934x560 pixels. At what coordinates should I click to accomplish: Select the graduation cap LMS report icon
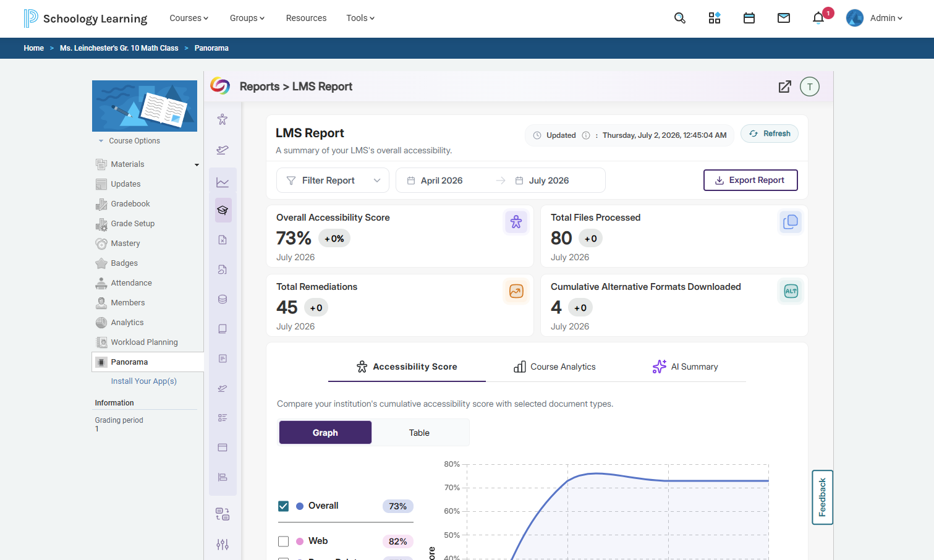(223, 210)
